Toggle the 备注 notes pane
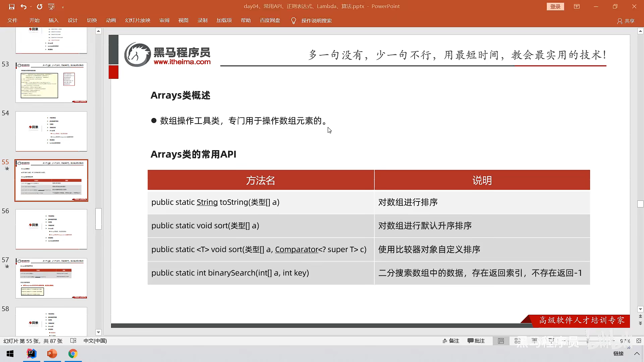Viewport: 644px width, 362px height. [x=450, y=341]
